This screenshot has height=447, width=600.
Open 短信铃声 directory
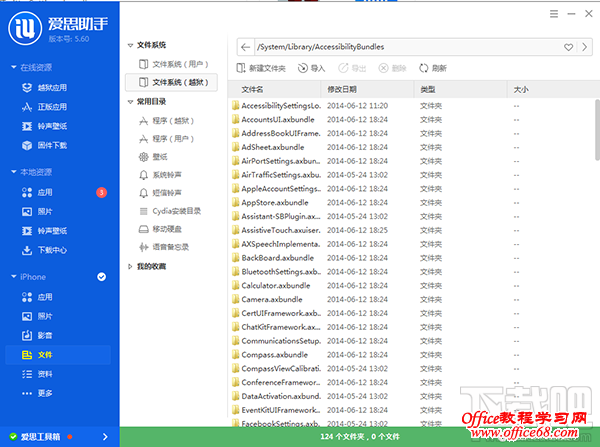160,193
